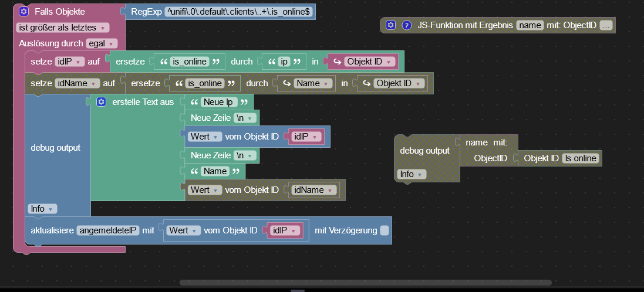Open gear settings on Falls Objekte block

click(x=23, y=12)
